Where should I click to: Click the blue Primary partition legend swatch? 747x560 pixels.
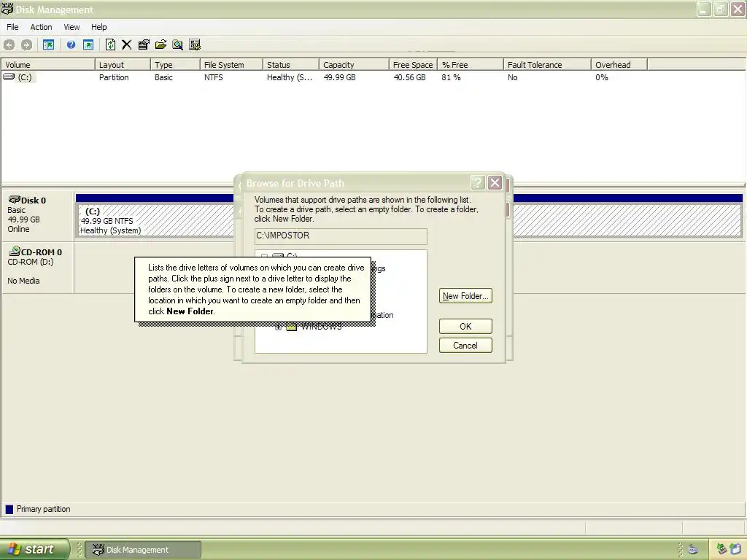click(9, 509)
